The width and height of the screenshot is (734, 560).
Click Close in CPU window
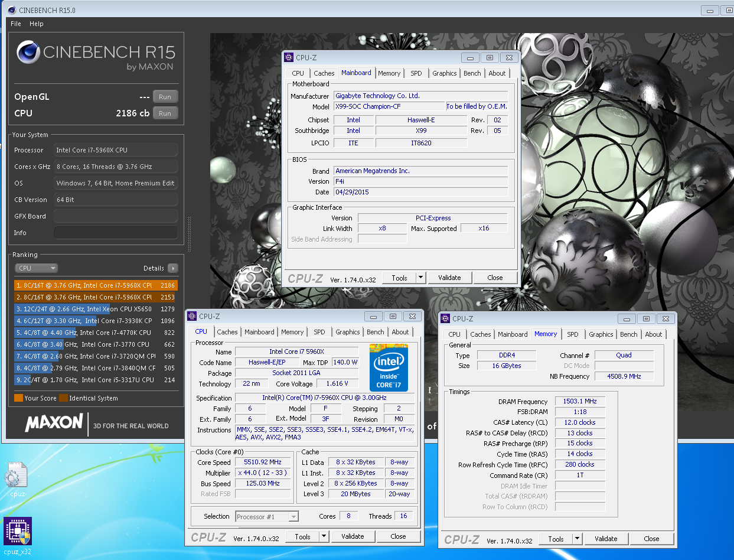pos(398,536)
